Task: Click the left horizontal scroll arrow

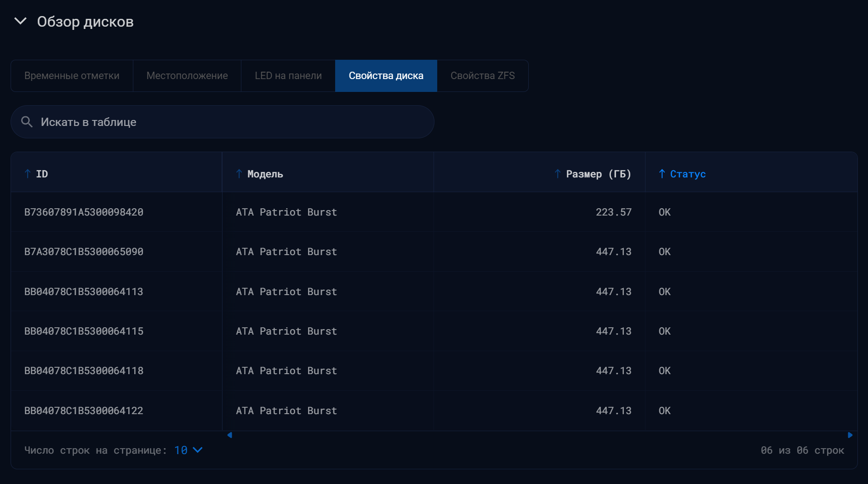Action: tap(229, 435)
